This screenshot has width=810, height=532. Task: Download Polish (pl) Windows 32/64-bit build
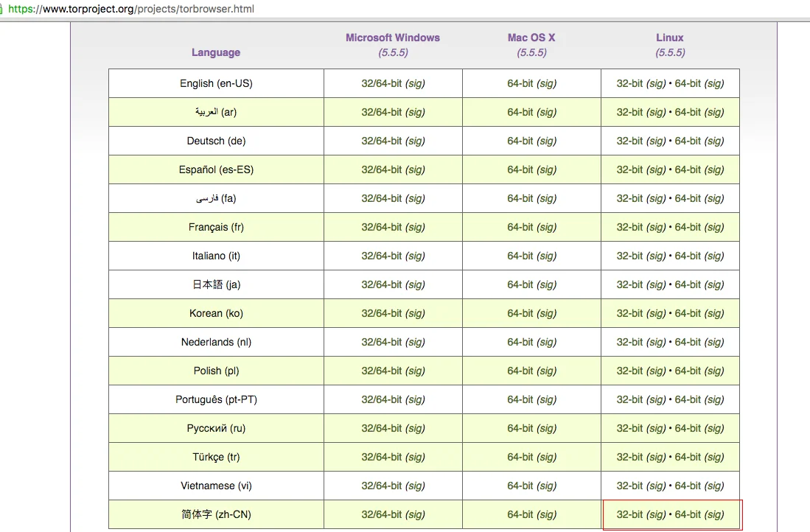click(x=381, y=371)
